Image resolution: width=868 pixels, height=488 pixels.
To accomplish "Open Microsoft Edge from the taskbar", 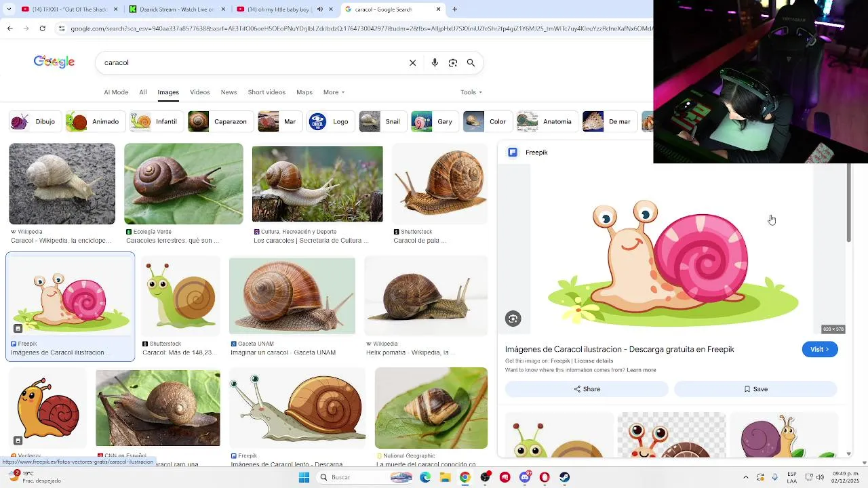I will 425,477.
